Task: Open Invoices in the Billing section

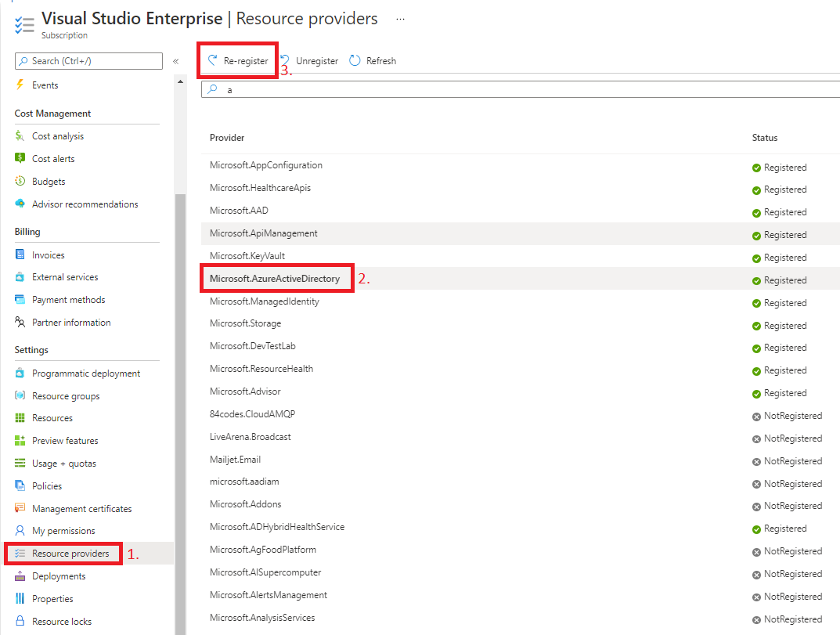Action: 49,255
